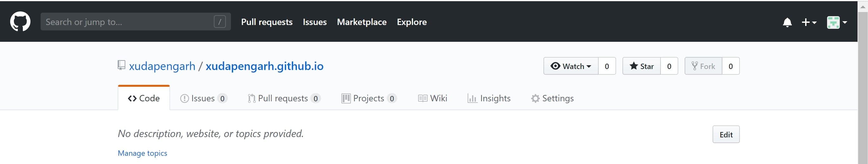Open the Projects tab
The width and height of the screenshot is (868, 164).
tap(369, 98)
